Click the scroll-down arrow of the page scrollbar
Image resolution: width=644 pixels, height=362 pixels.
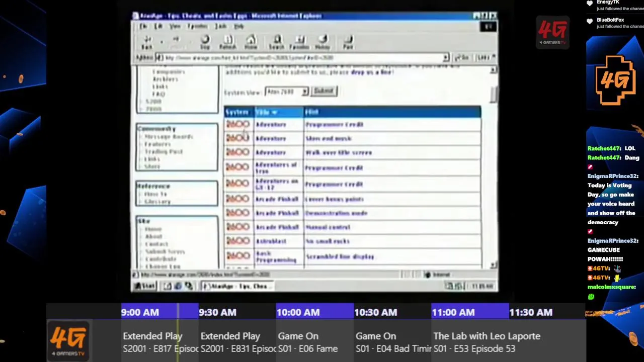[x=494, y=264]
